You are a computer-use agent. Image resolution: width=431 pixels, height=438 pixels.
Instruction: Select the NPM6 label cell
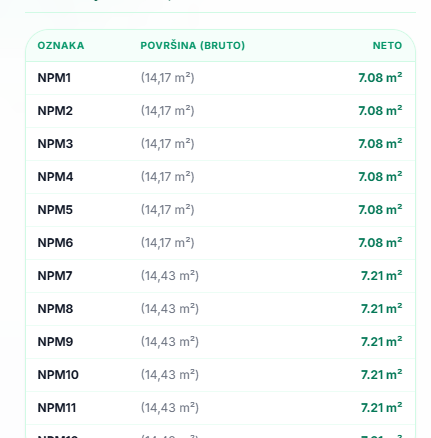(x=55, y=243)
